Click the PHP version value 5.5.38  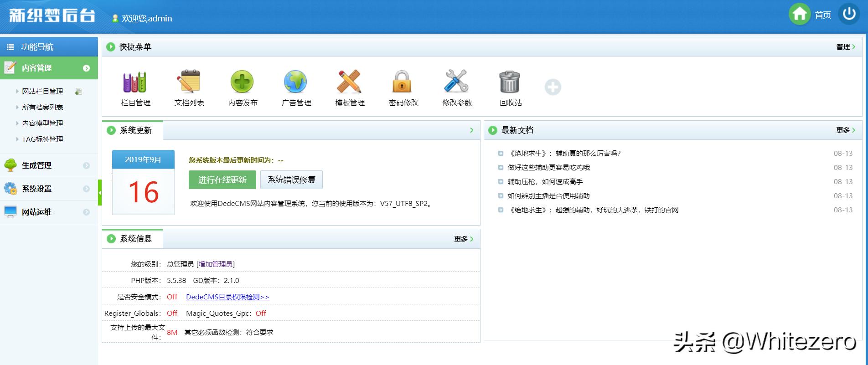pos(176,281)
